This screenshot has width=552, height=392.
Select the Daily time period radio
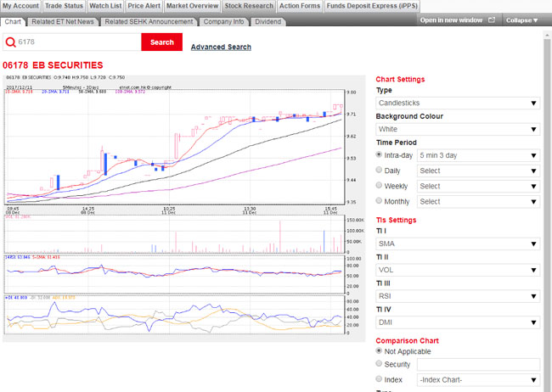pos(379,170)
